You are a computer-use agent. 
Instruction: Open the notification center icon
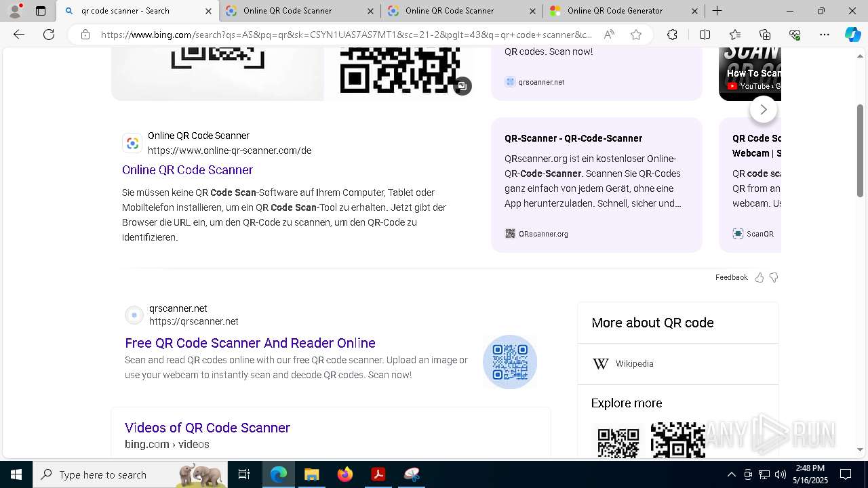point(846,474)
